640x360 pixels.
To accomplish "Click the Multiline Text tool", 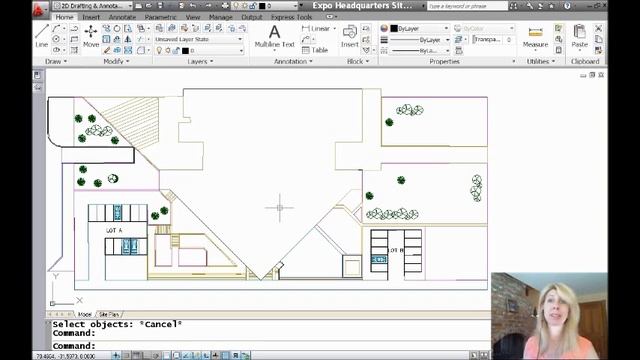I will point(274,36).
